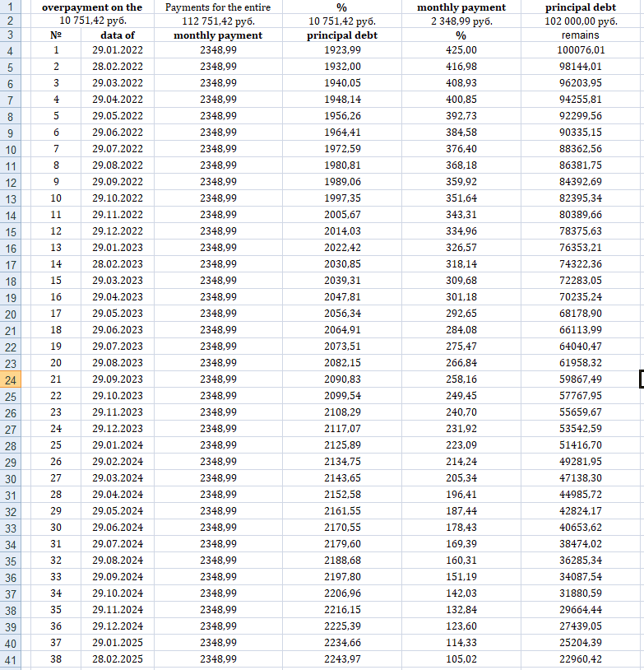Click the principal value 2243,97
The image size is (644, 670).
coord(342,659)
